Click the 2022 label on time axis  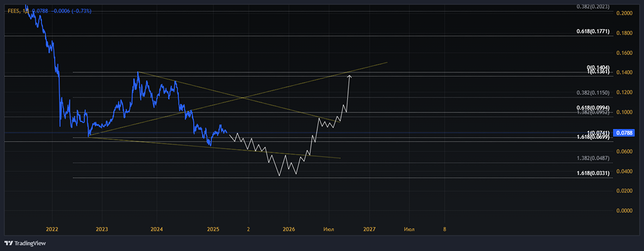pyautogui.click(x=52, y=229)
